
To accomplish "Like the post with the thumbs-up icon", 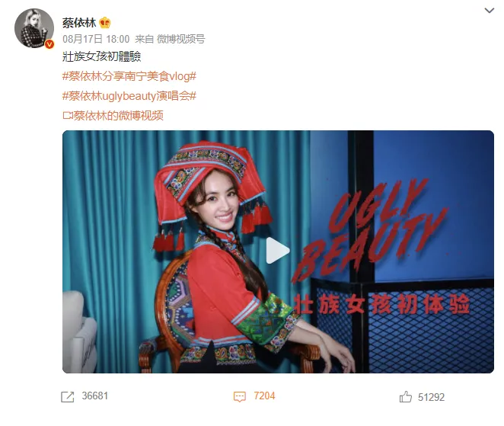I will pos(405,397).
